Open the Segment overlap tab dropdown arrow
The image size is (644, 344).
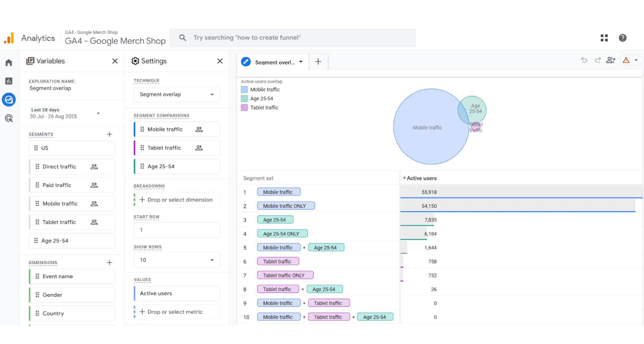click(301, 62)
